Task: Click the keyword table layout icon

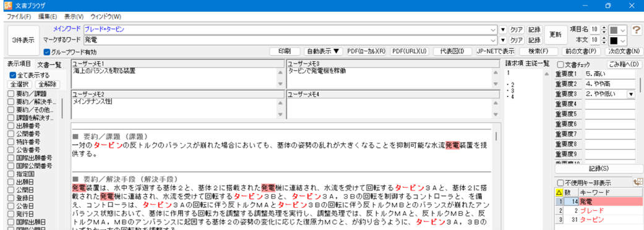Action: pyautogui.click(x=638, y=182)
